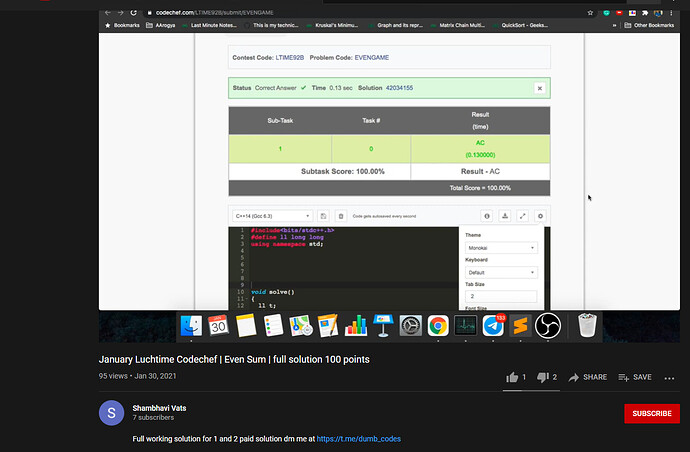Open the Graph and its repr... bookmark
The image size is (690, 452).
pyautogui.click(x=396, y=26)
